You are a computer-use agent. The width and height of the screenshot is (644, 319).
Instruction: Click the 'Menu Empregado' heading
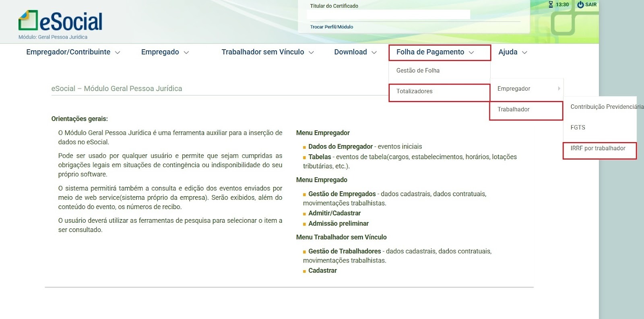pos(322,180)
